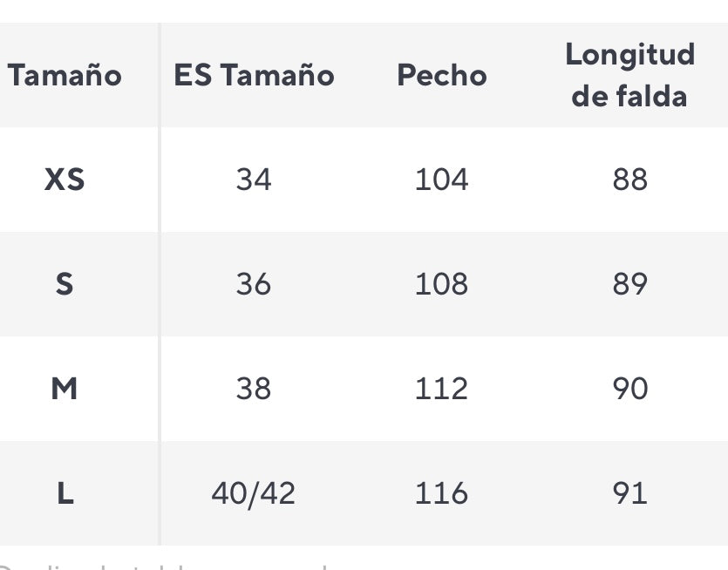The image size is (728, 570).
Task: Select the ES Tamaño column header
Action: pyautogui.click(x=254, y=75)
